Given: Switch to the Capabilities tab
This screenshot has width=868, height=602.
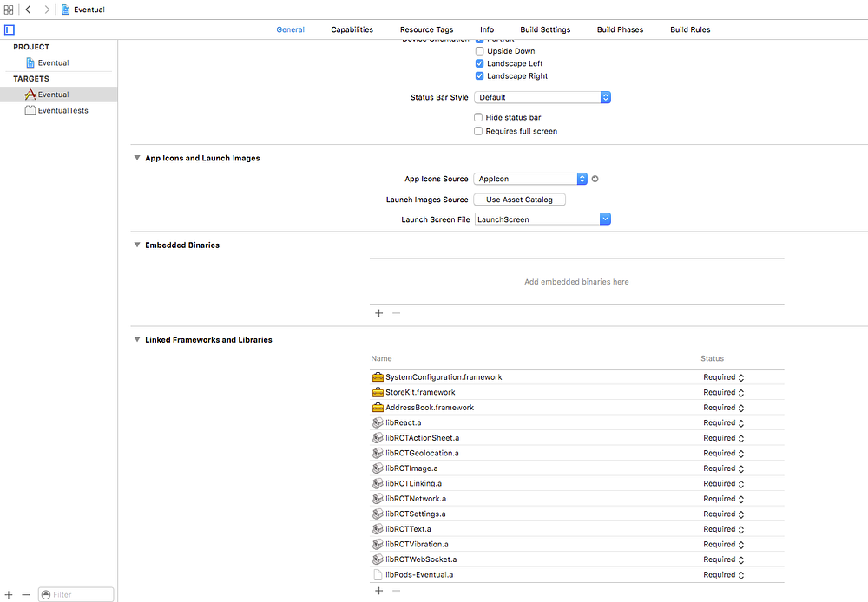Looking at the screenshot, I should coord(352,29).
